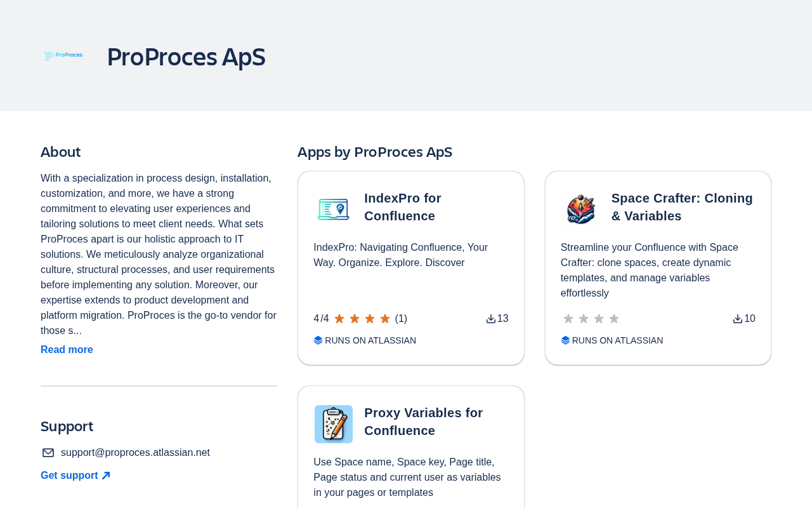Click IndexPro's orange star rating
This screenshot has width=812, height=508.
coord(362,319)
